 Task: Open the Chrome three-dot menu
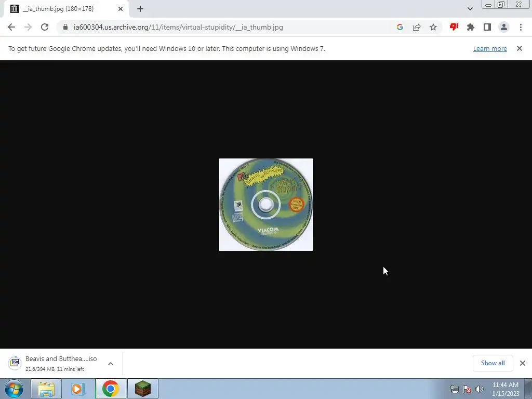coord(521,27)
